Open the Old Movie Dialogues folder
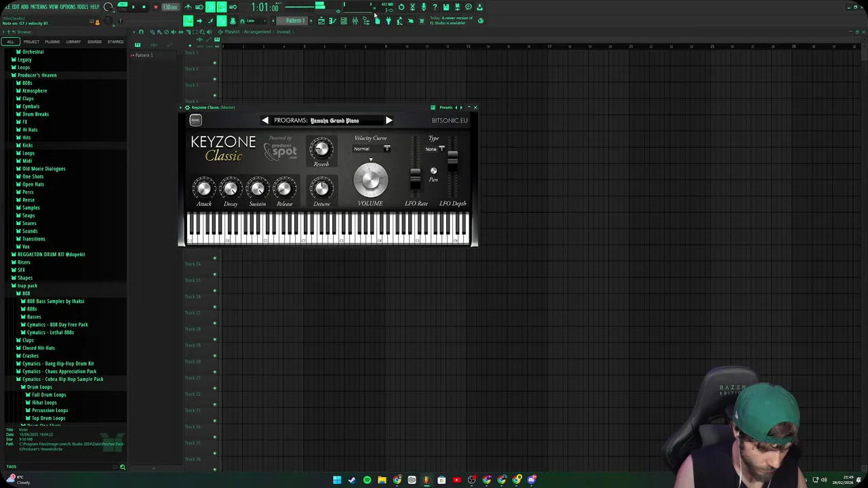Image resolution: width=868 pixels, height=488 pixels. 43,169
